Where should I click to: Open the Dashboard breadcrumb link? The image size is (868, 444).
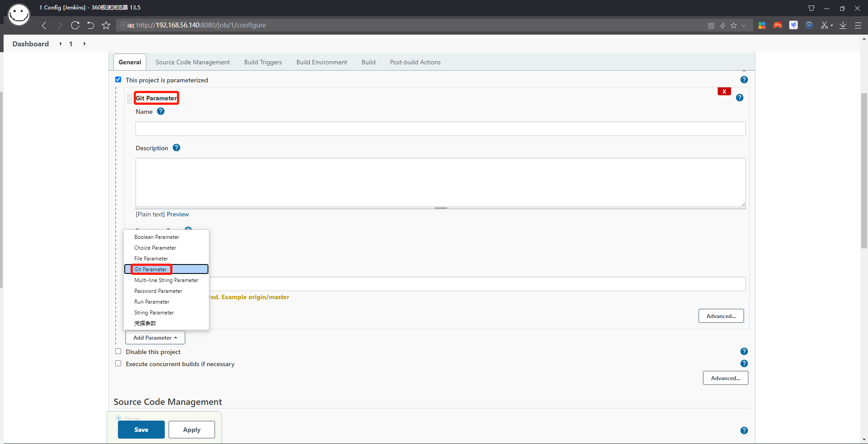tap(31, 44)
